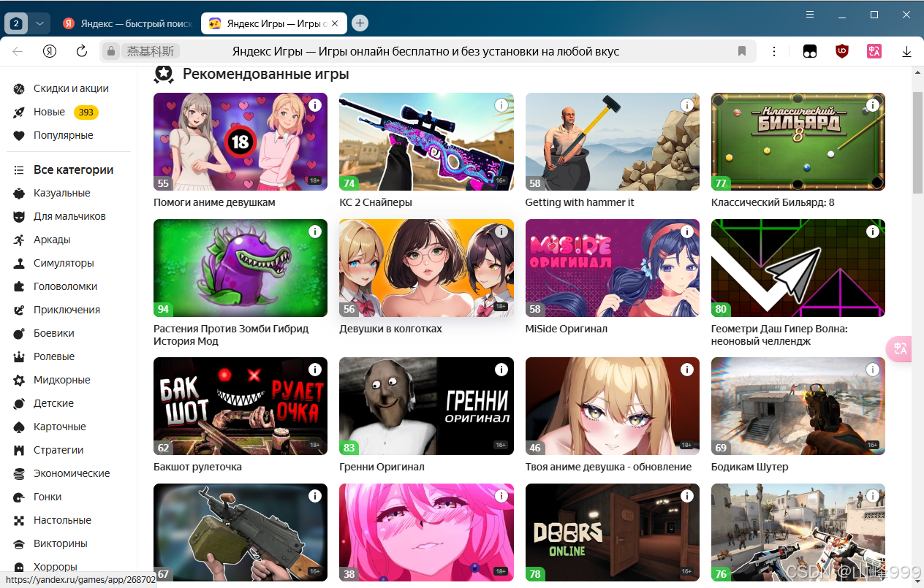Show info for Бакшот рулеточка
This screenshot has width=924, height=588.
point(315,370)
